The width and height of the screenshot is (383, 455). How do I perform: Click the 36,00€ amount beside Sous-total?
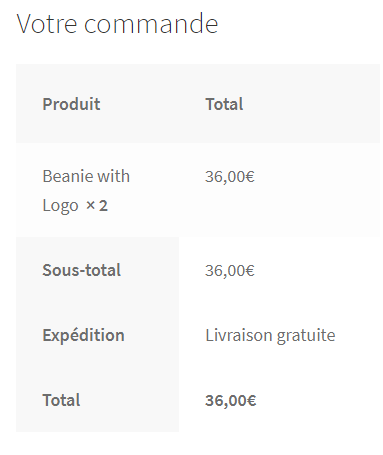pos(230,270)
